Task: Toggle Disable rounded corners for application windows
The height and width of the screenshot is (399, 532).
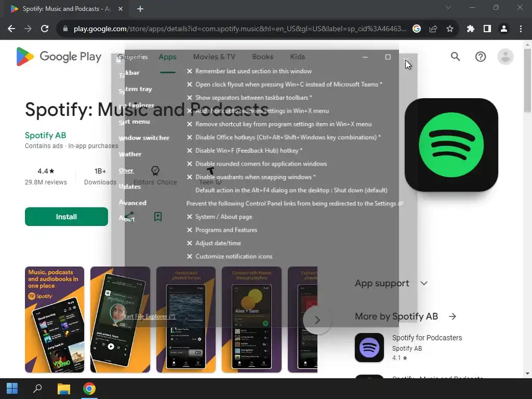Action: [257, 164]
